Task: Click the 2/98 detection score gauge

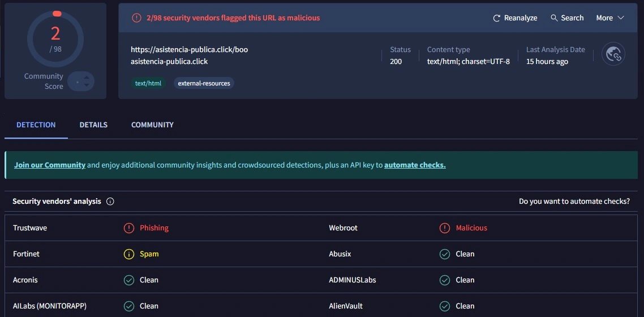Action: point(55,38)
